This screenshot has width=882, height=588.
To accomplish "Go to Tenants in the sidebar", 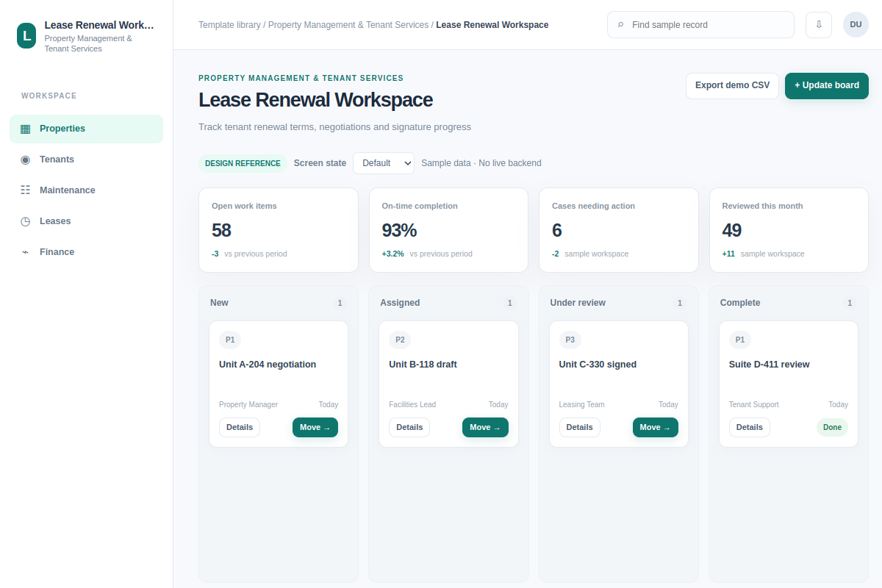I will coord(86,159).
